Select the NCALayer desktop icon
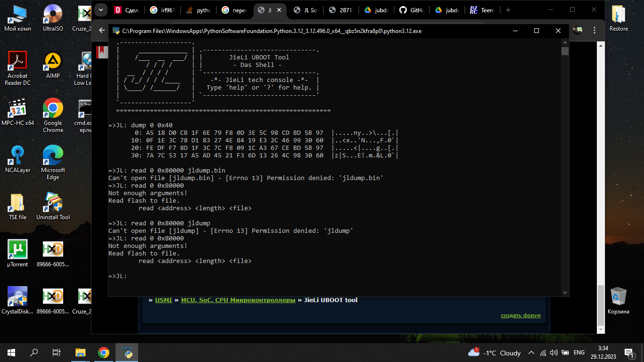 [17, 159]
